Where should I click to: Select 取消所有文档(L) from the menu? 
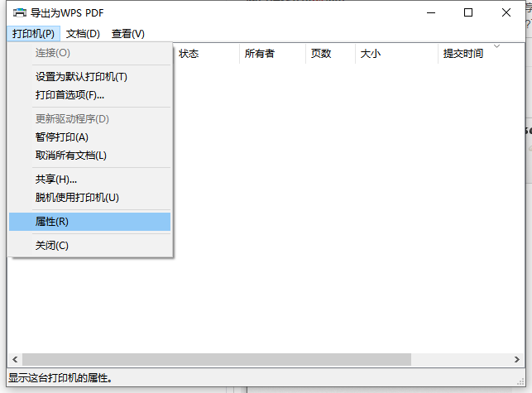tap(71, 156)
